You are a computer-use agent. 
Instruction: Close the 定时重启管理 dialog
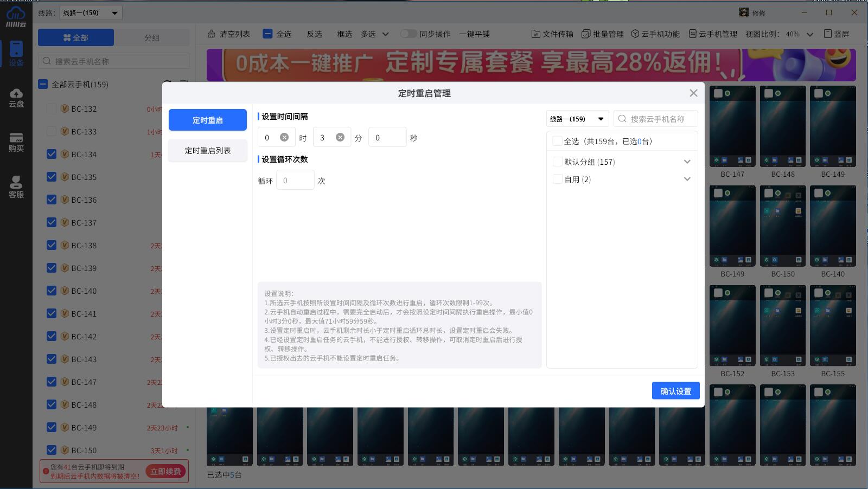[x=693, y=93]
